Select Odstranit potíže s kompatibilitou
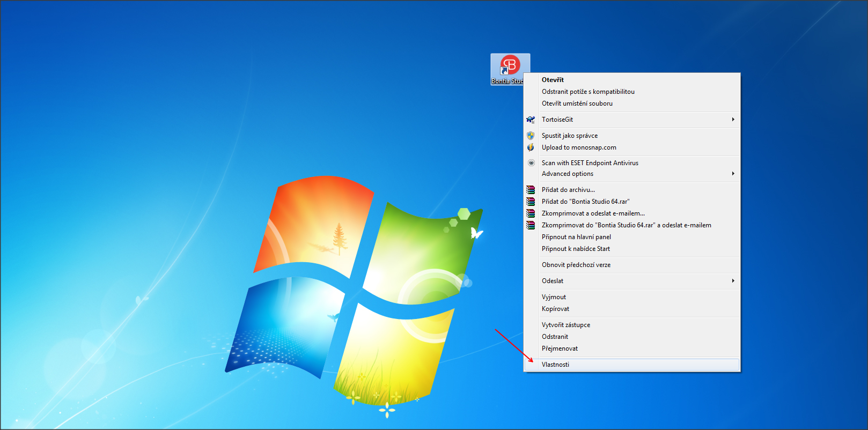 [632, 92]
